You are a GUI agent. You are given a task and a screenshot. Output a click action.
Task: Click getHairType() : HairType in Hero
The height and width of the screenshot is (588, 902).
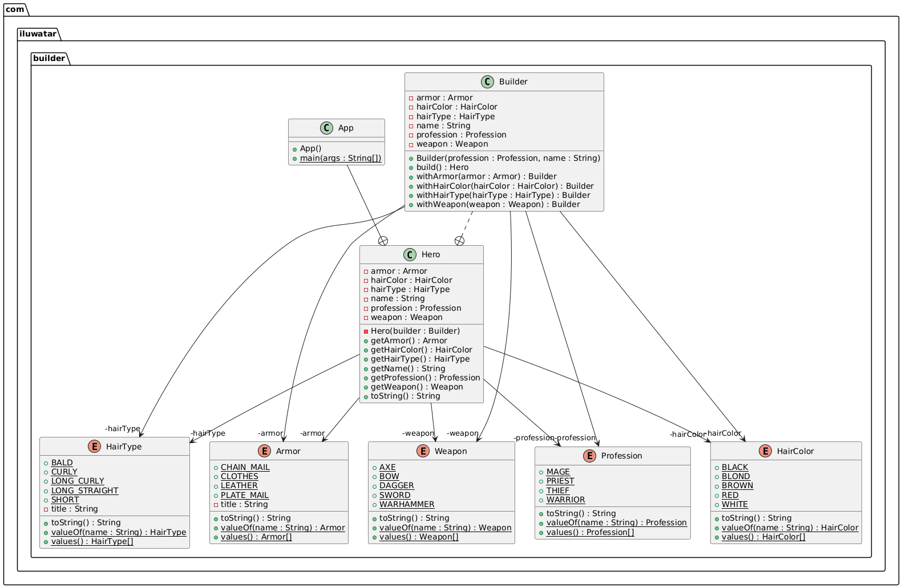point(420,359)
